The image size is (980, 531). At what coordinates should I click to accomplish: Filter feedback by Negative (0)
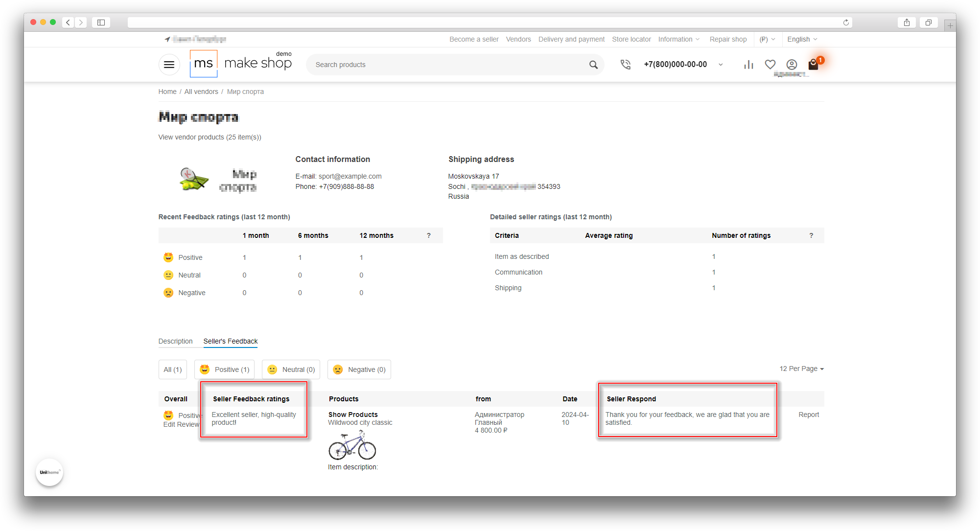click(359, 369)
